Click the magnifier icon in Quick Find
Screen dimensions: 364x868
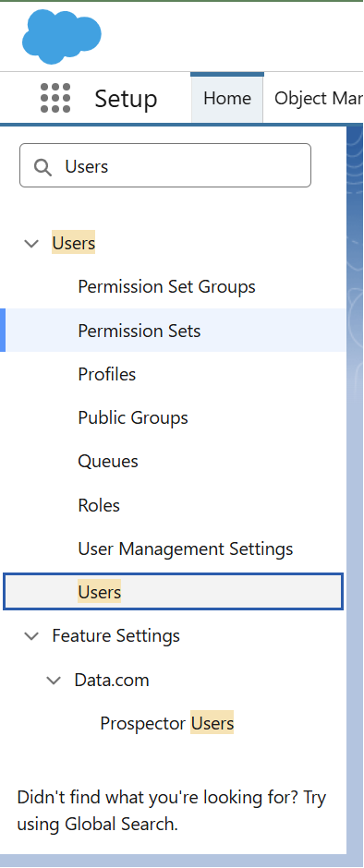(42, 166)
